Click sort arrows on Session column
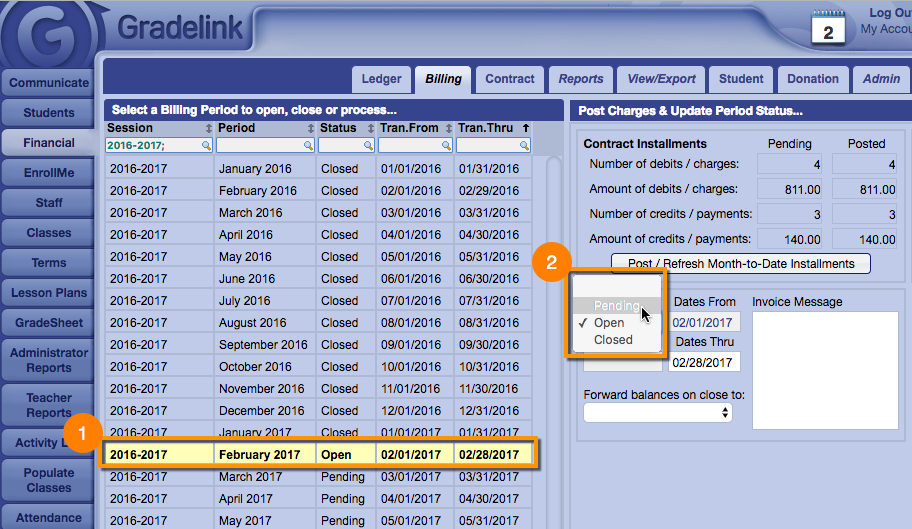This screenshot has height=529, width=912. (x=208, y=128)
